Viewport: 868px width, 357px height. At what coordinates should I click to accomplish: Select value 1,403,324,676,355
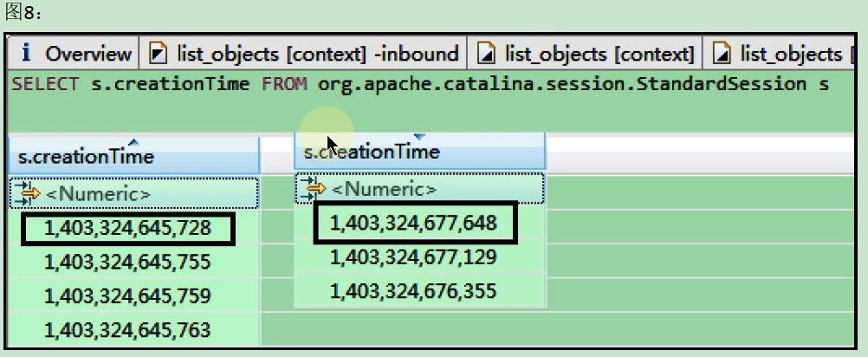click(x=413, y=291)
